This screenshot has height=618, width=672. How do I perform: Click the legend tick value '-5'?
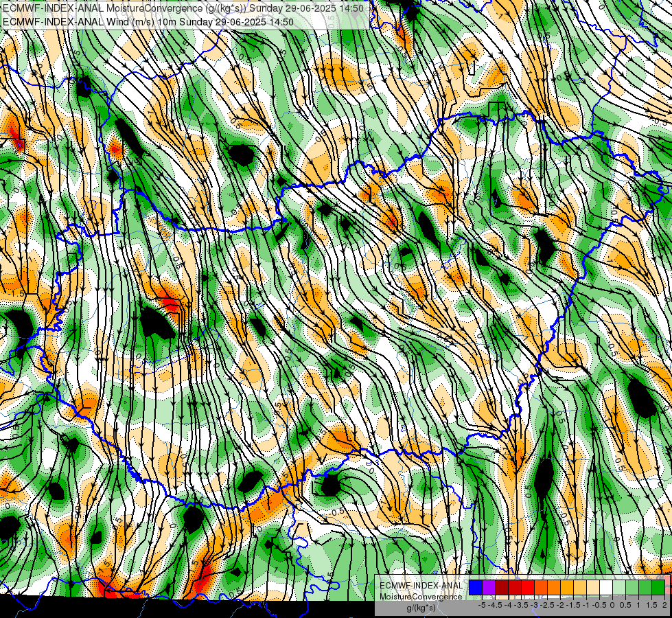pos(482,605)
